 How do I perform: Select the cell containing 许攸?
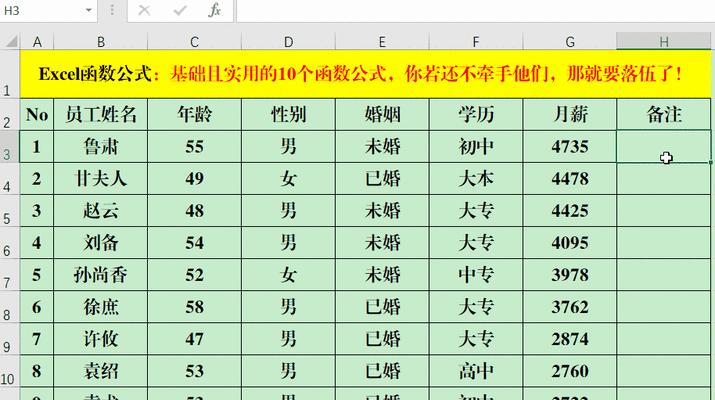click(x=101, y=339)
